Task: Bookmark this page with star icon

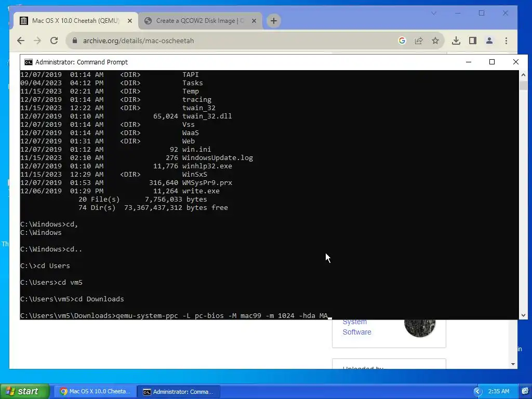Action: pos(435,41)
